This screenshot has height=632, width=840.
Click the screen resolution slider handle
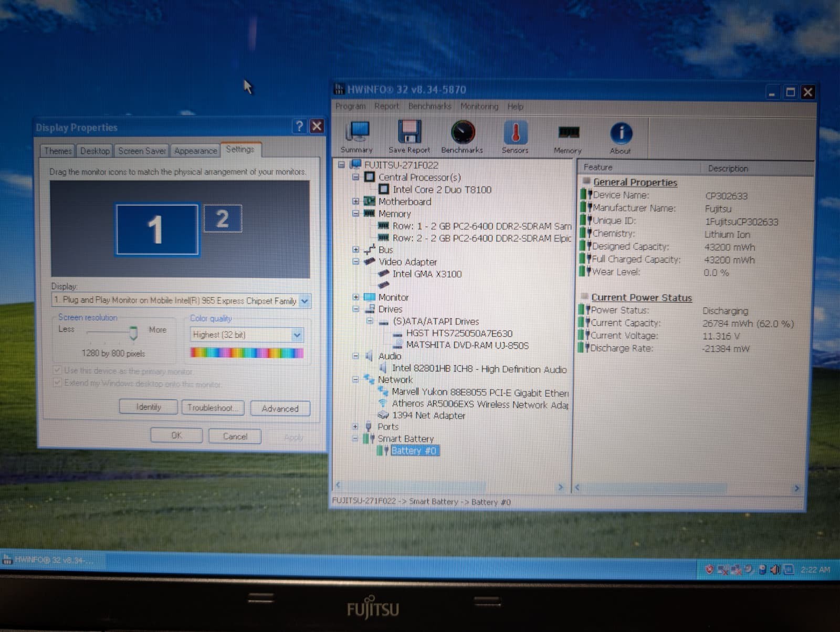[x=133, y=333]
